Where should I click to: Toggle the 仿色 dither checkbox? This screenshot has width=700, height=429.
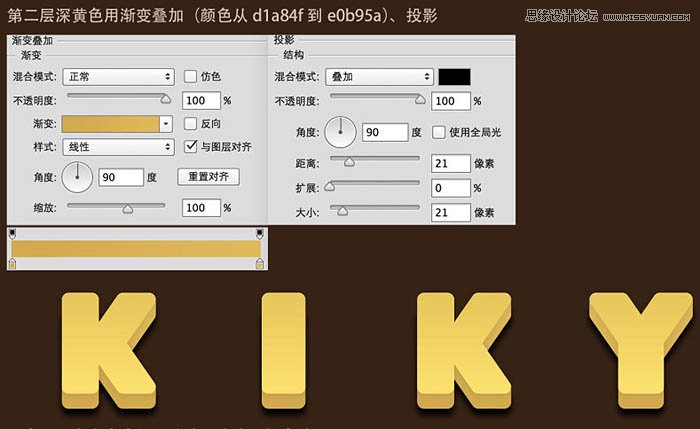(x=190, y=77)
